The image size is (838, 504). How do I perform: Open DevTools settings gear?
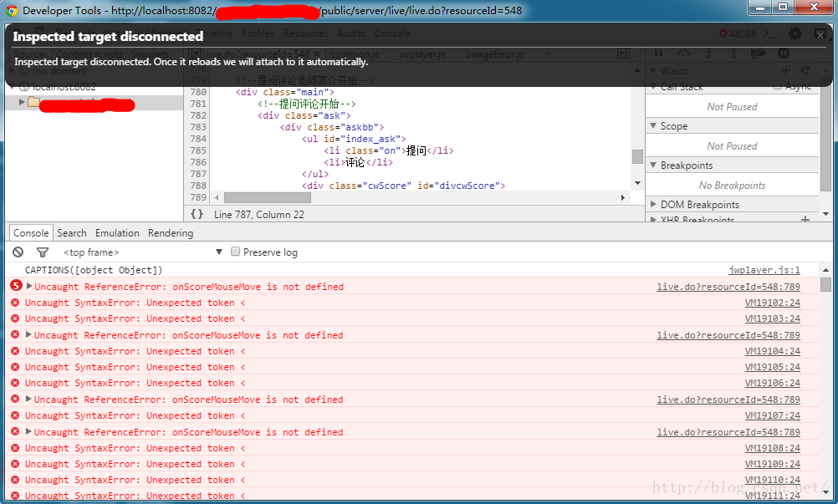pyautogui.click(x=795, y=33)
